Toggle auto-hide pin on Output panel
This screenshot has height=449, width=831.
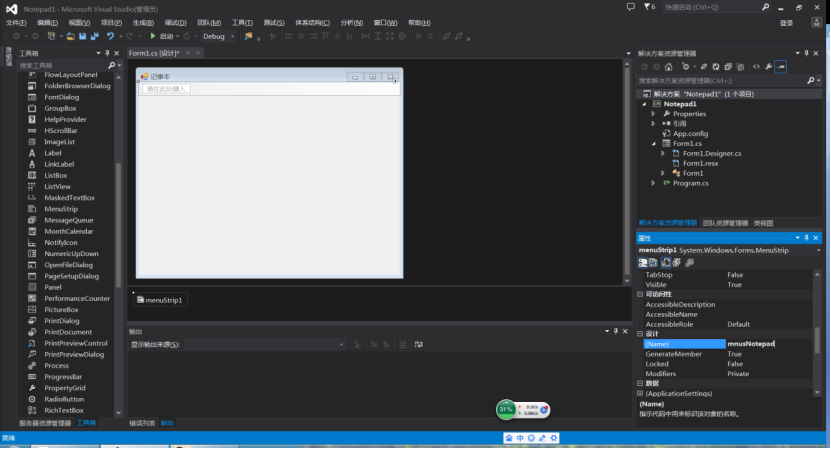coord(616,331)
